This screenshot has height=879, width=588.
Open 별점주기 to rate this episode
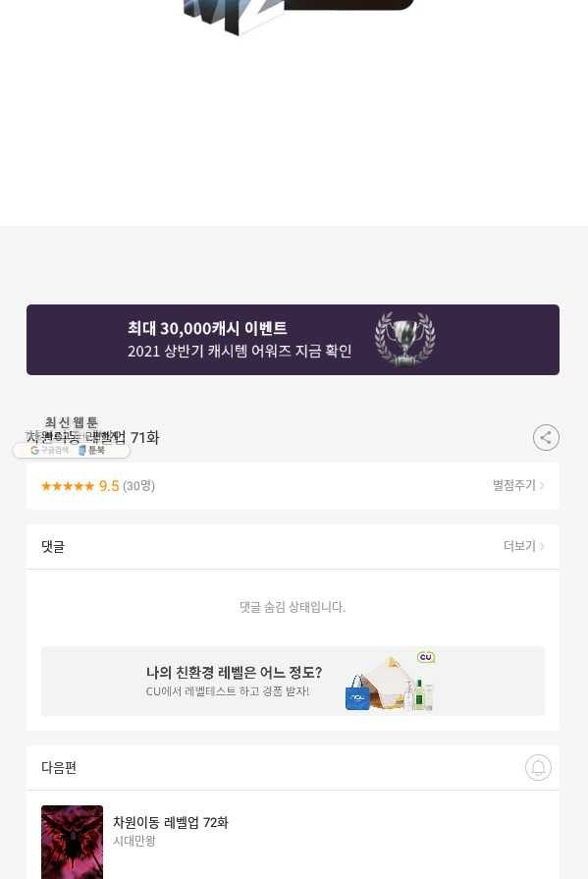coord(518,485)
